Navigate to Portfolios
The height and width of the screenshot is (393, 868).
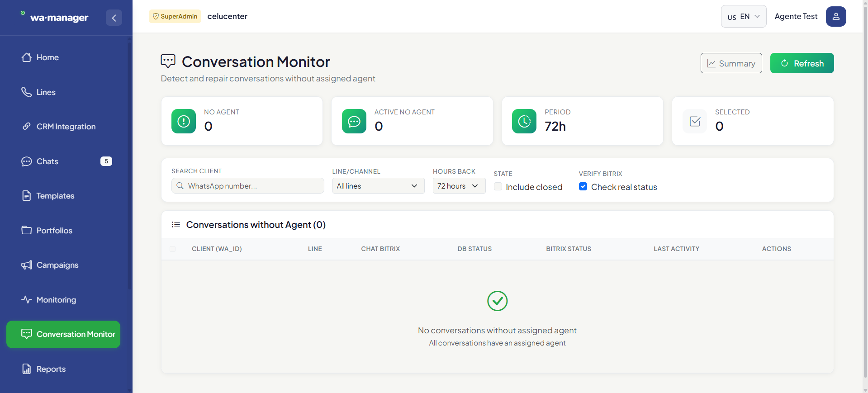point(63,231)
